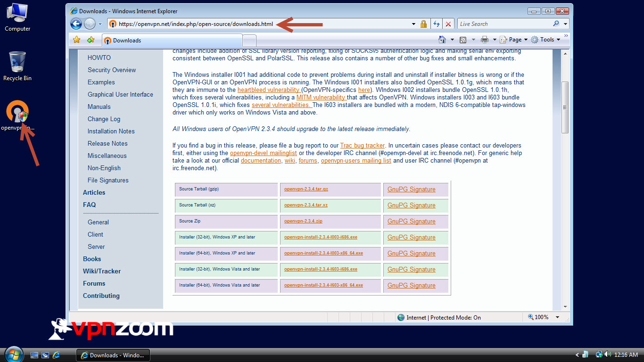The height and width of the screenshot is (362, 644).
Task: Open File Signatures sidebar item
Action: [x=108, y=180]
